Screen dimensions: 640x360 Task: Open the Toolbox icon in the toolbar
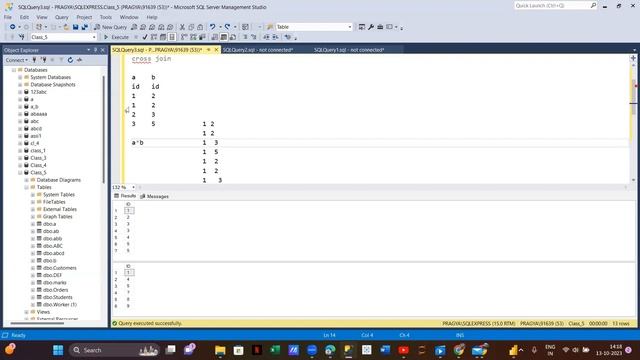point(380,27)
